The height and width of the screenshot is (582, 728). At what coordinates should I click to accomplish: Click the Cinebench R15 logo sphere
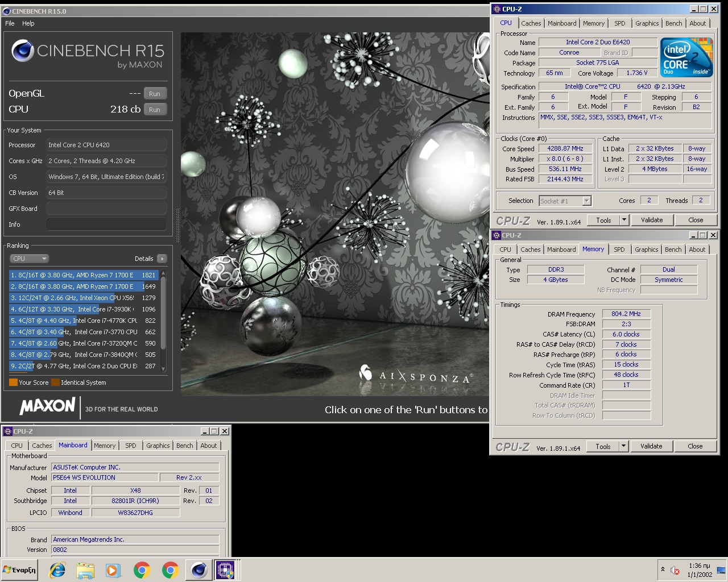tap(23, 51)
